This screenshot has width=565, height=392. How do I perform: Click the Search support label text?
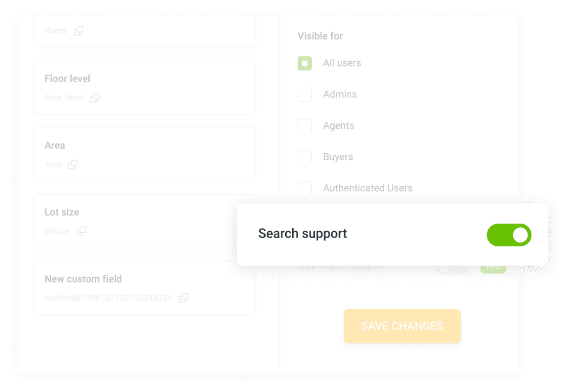[303, 234]
